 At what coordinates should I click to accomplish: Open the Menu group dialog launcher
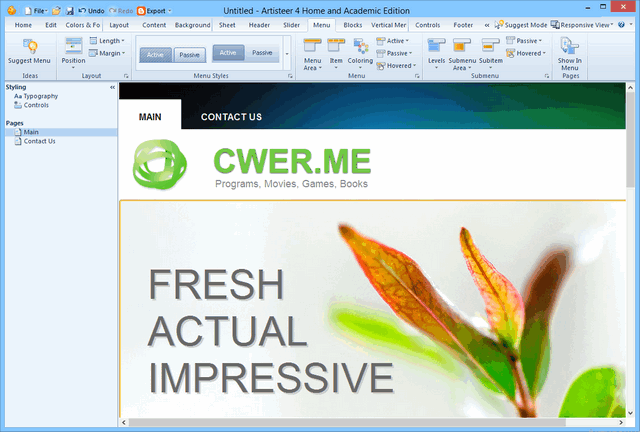click(417, 76)
